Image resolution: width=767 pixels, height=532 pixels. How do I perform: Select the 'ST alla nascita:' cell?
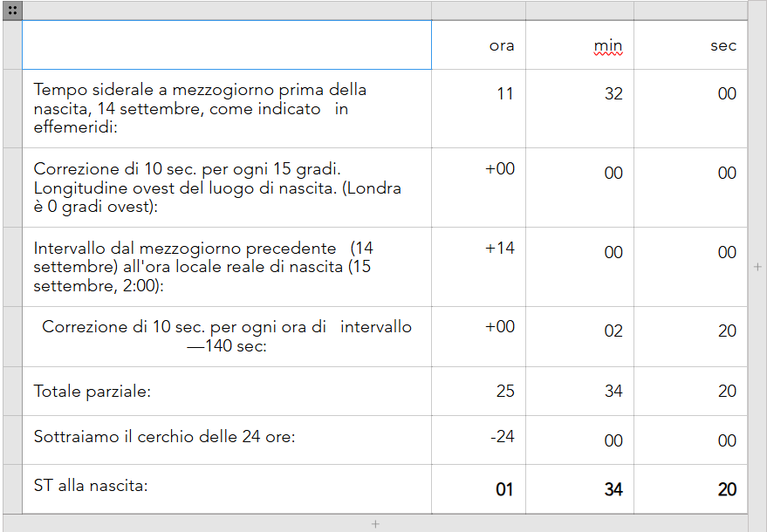tap(227, 489)
